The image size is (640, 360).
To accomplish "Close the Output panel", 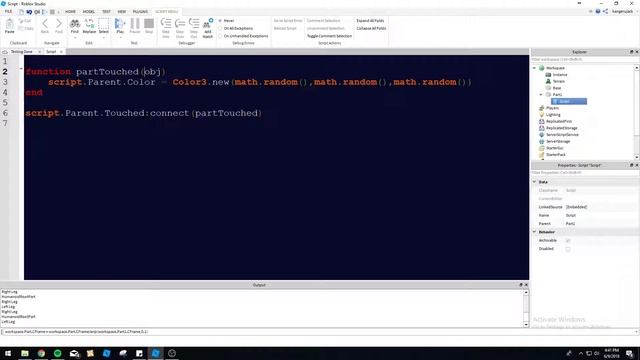I will click(526, 285).
